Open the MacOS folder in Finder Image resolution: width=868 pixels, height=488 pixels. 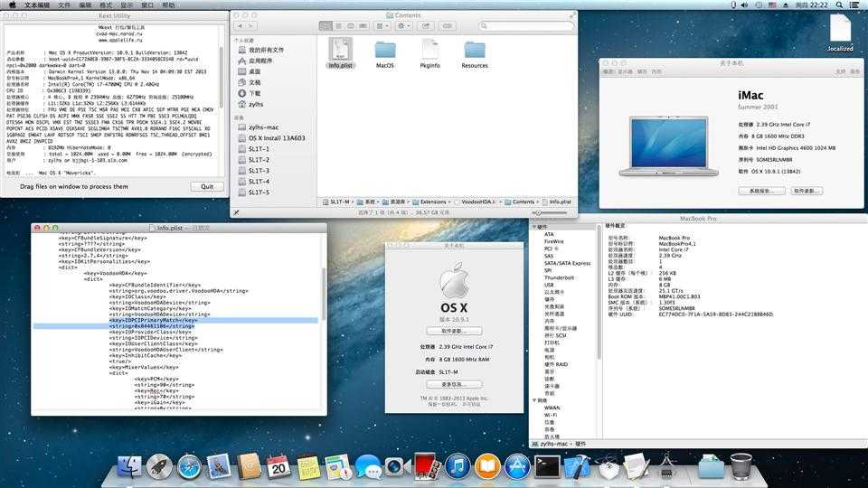point(385,54)
